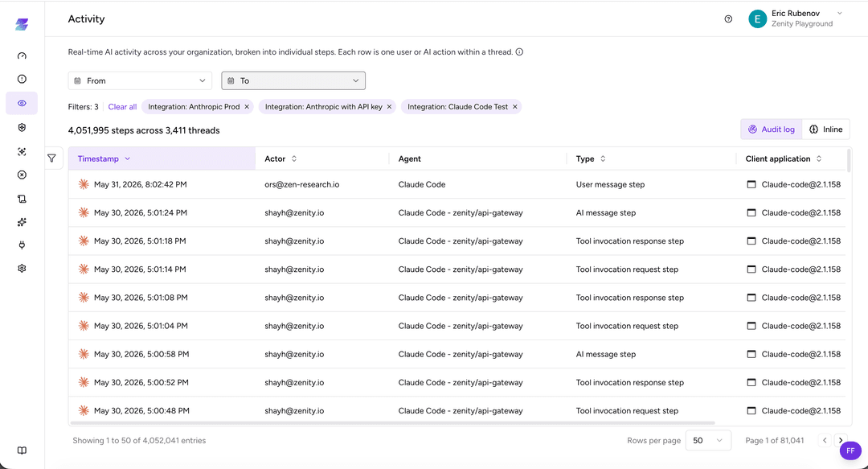Viewport: 868px width, 469px height.
Task: Go to the previous page
Action: [825, 440]
